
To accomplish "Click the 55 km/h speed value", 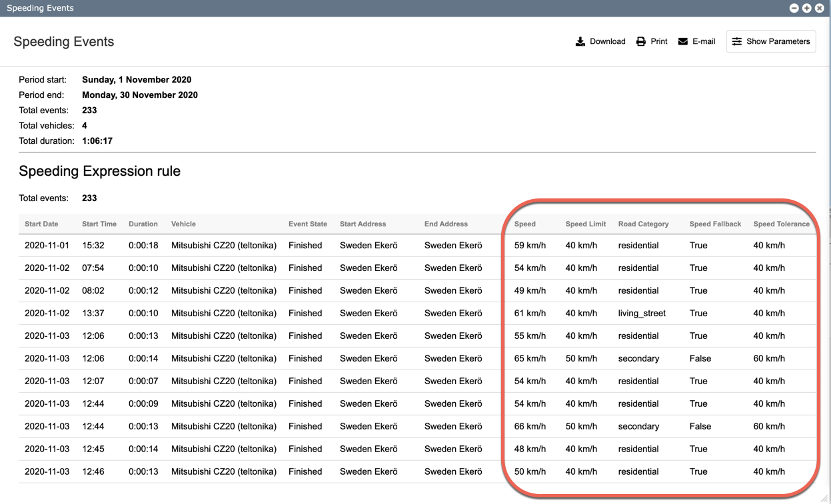I will [530, 336].
